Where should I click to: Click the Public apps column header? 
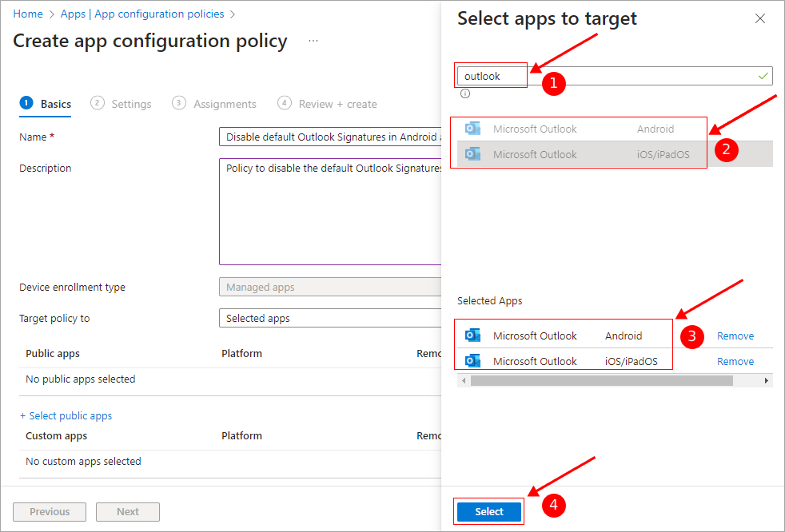pos(53,353)
